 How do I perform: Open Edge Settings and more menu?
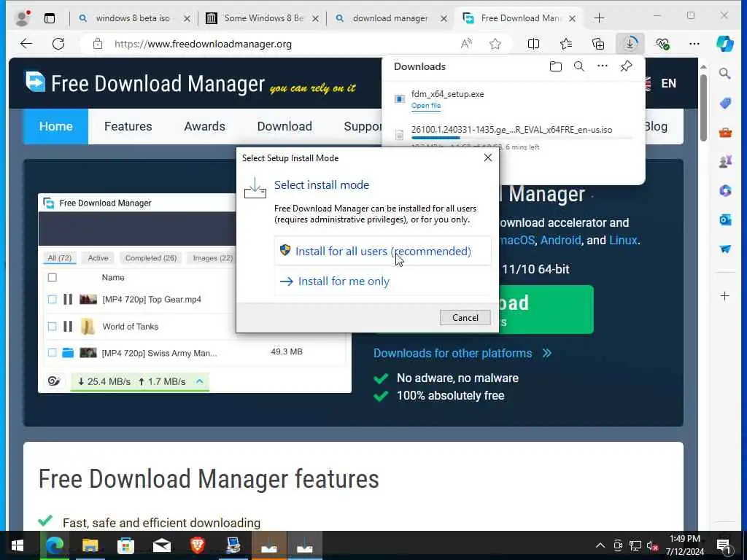click(694, 44)
